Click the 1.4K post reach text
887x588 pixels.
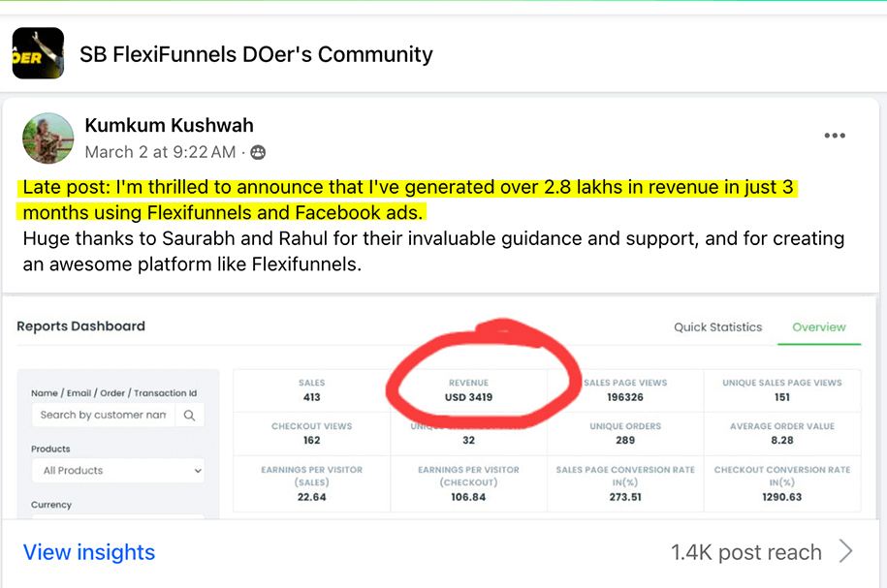(745, 552)
